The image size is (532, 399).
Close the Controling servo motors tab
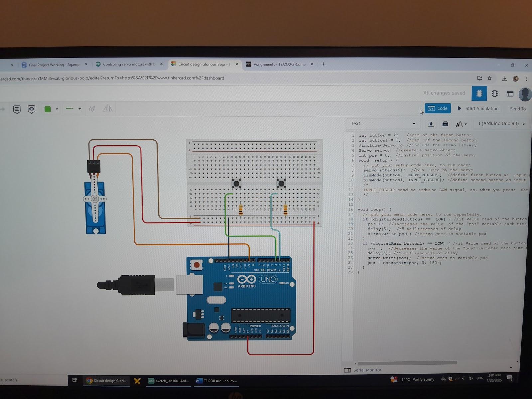pos(162,64)
